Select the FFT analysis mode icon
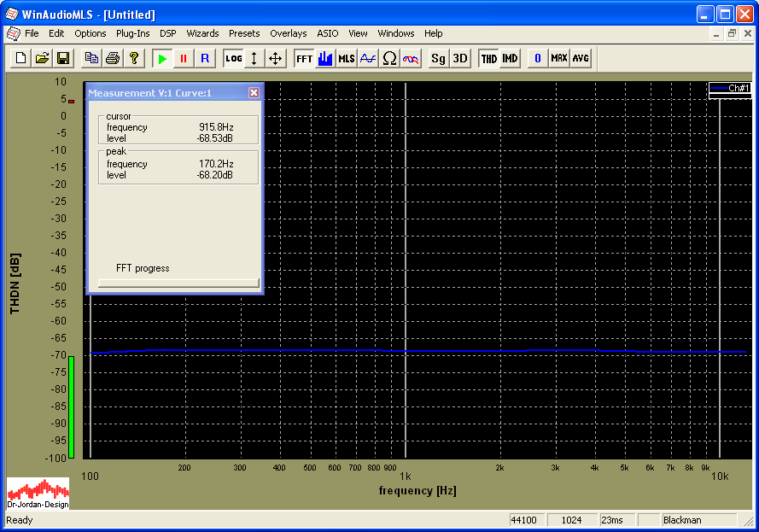 [x=304, y=58]
